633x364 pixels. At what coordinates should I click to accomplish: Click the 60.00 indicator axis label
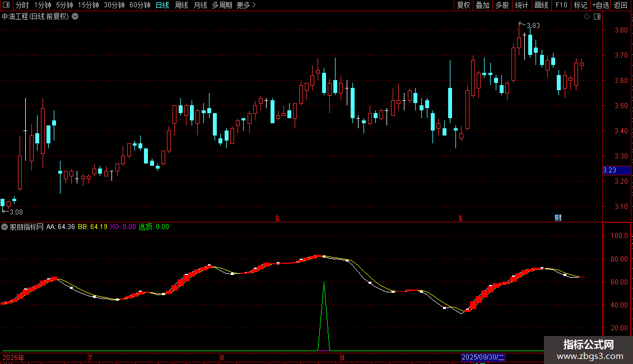point(619,282)
